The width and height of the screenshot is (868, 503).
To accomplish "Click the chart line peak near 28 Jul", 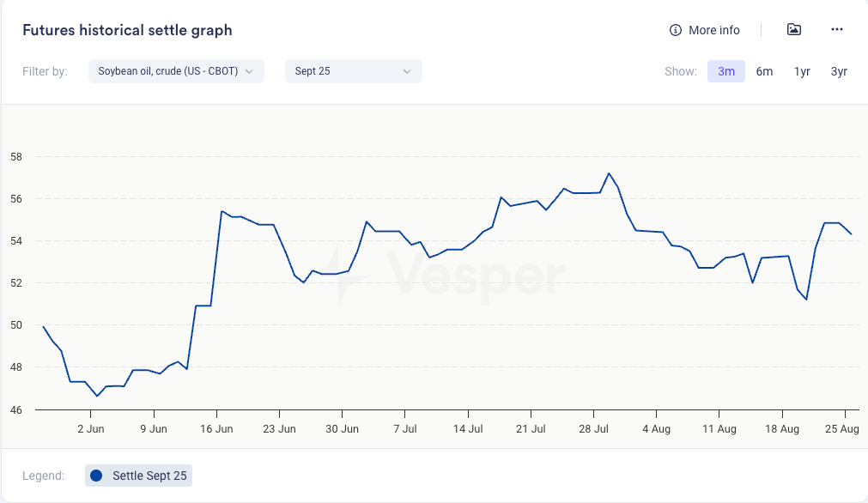I will coord(609,173).
